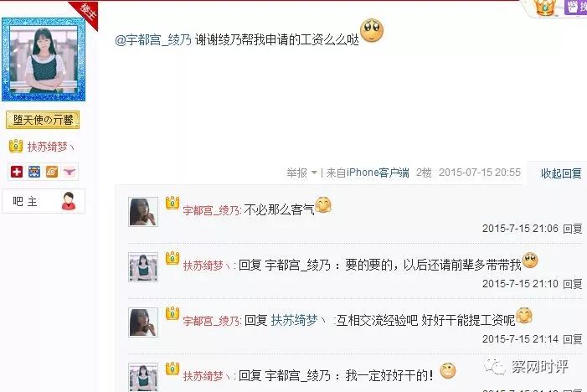Click crown icon next to first 宇都宫_绫乃 reply

point(172,203)
